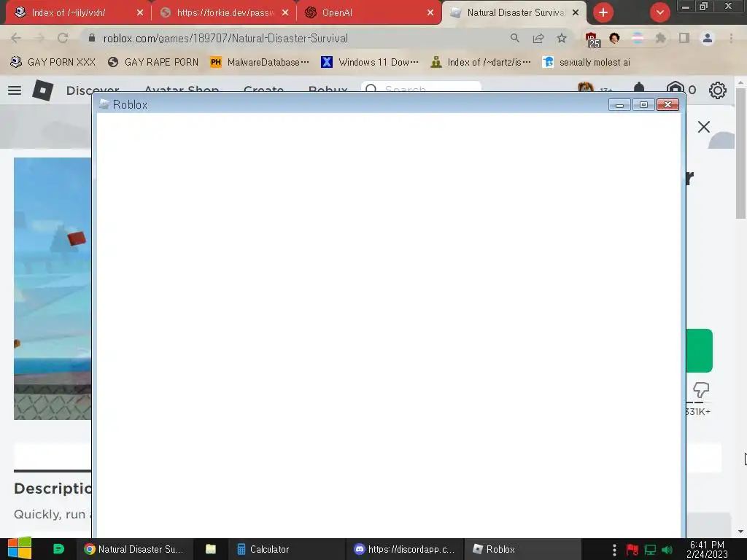Open the MalwareDatabase bookmark
Viewport: 747px width, 560px height.
(260, 62)
